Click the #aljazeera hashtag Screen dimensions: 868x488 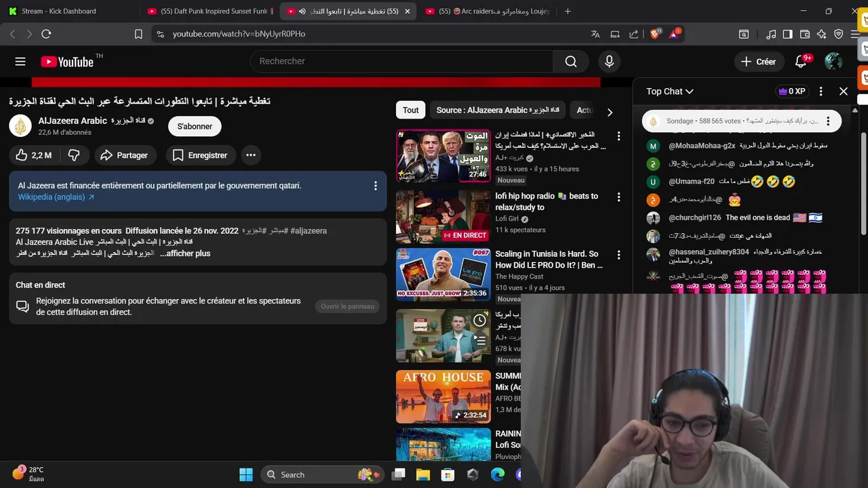pyautogui.click(x=309, y=231)
